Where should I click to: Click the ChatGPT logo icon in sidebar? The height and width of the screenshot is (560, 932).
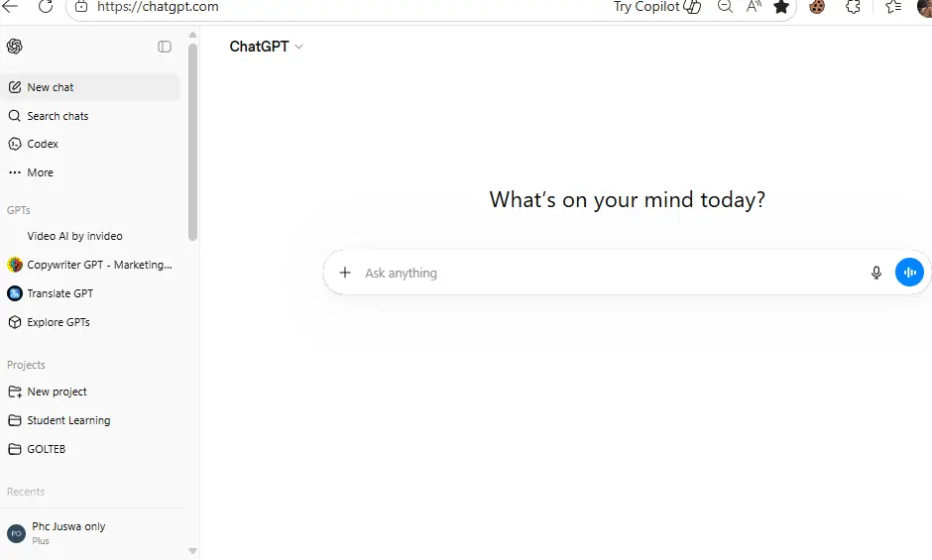(14, 47)
